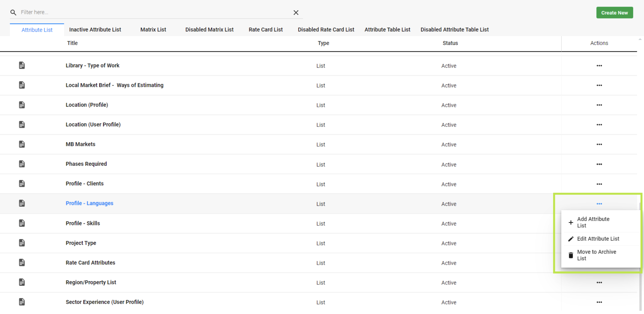Open actions menu for Library - Type of Work
The height and width of the screenshot is (314, 644).
pos(599,66)
